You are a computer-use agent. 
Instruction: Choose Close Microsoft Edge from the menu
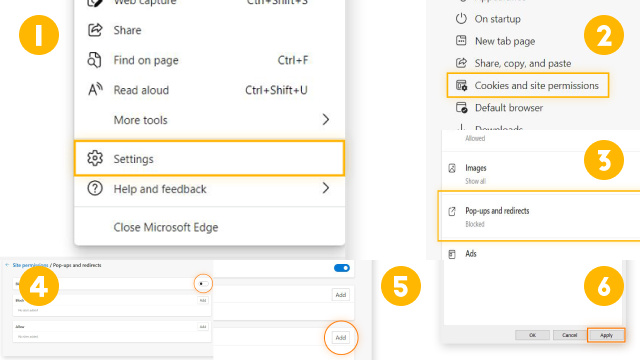[x=166, y=227]
